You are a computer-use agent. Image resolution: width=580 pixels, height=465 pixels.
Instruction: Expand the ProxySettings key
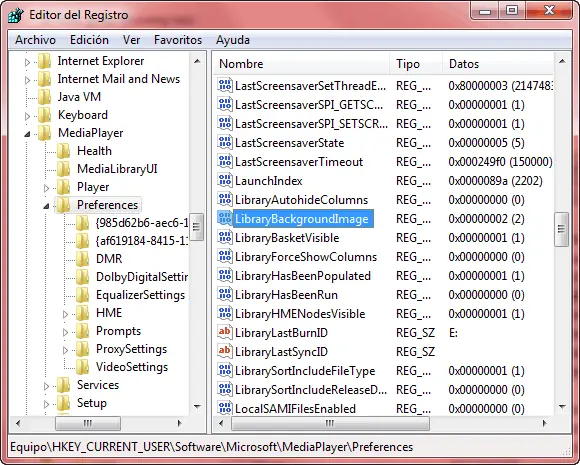pos(65,350)
